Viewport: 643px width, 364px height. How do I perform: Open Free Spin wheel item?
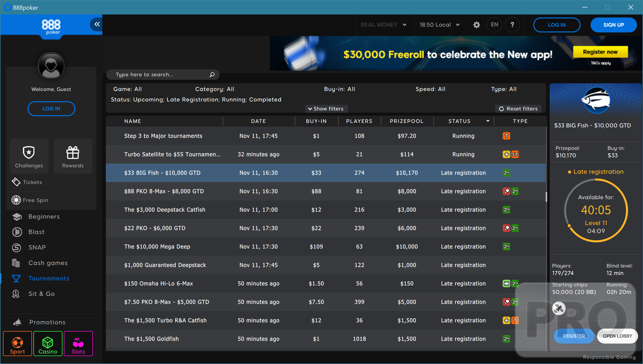(30, 200)
